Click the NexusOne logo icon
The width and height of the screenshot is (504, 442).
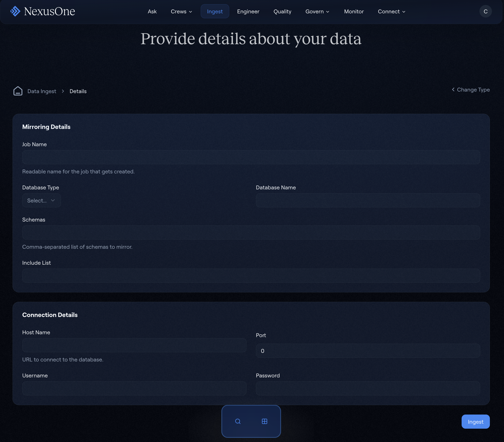point(15,11)
